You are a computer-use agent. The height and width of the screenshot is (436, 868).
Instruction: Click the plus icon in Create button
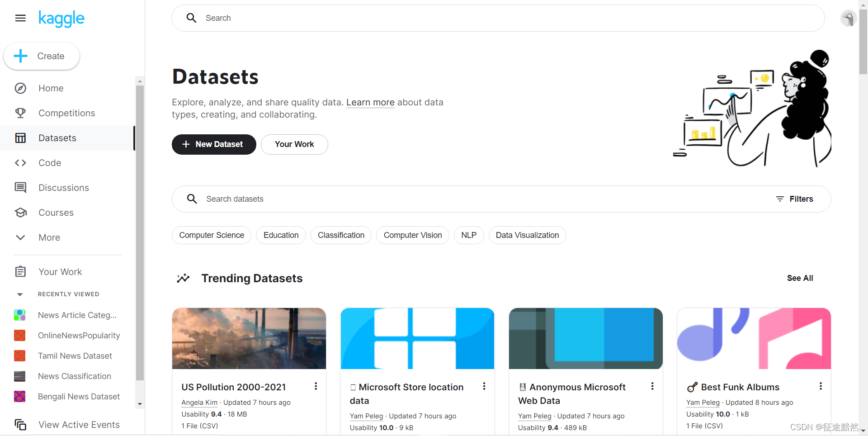[x=20, y=56]
